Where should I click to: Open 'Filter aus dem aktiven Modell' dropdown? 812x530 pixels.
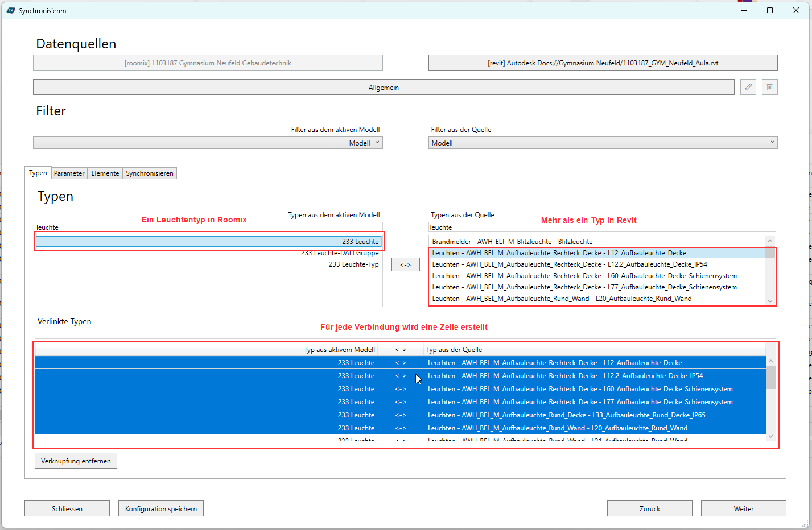click(208, 143)
